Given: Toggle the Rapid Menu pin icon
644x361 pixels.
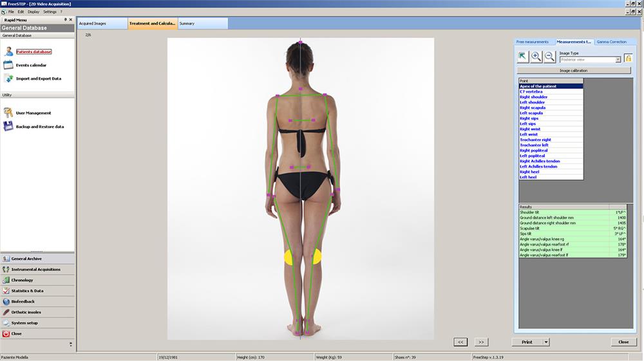Looking at the screenshot, I should (x=65, y=20).
